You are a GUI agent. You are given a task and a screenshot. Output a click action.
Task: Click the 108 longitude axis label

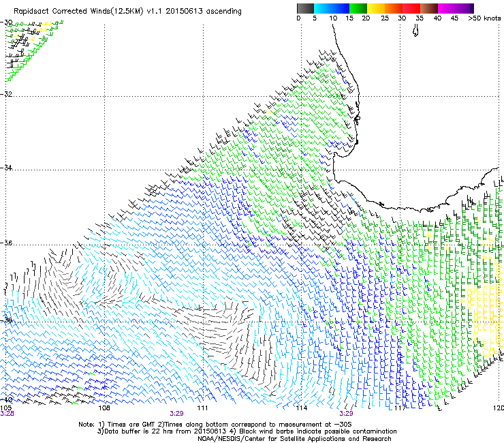click(x=104, y=408)
